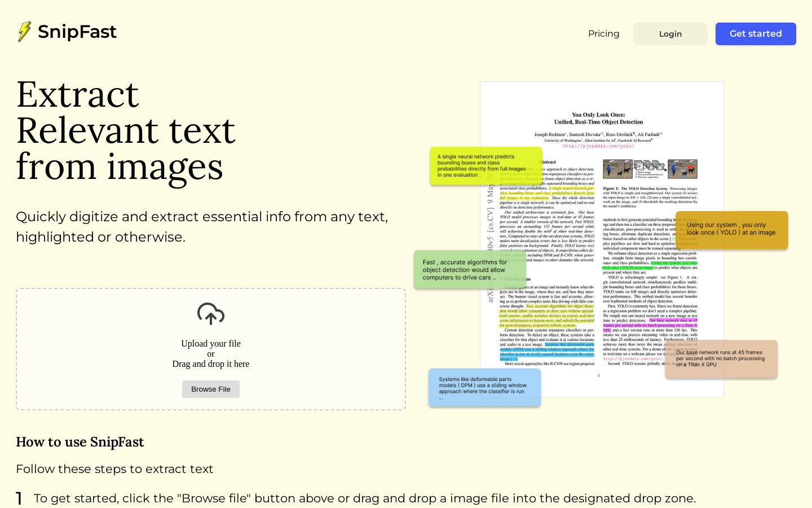Click the 'Extract Relevant text from images' headline
Viewport: 812px width, 508px height.
click(x=126, y=130)
